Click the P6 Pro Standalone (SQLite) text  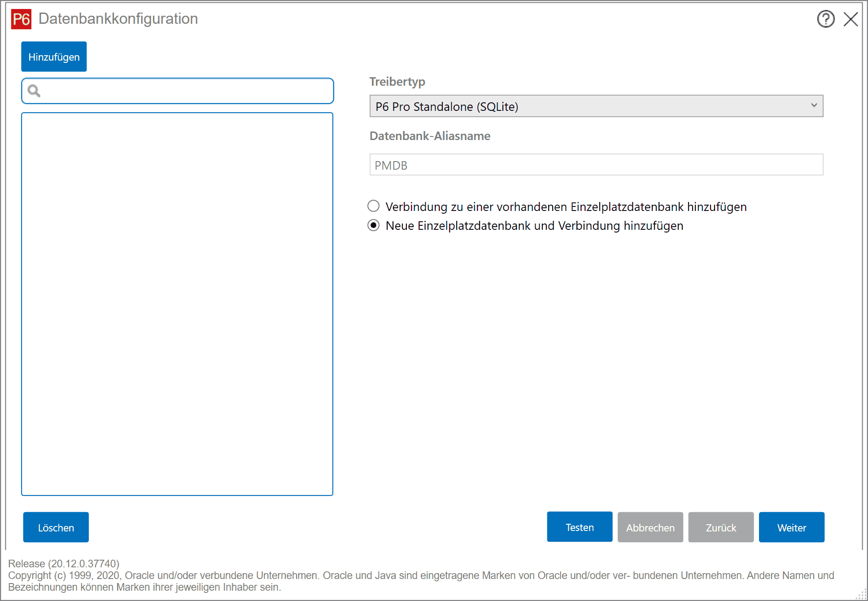point(447,107)
